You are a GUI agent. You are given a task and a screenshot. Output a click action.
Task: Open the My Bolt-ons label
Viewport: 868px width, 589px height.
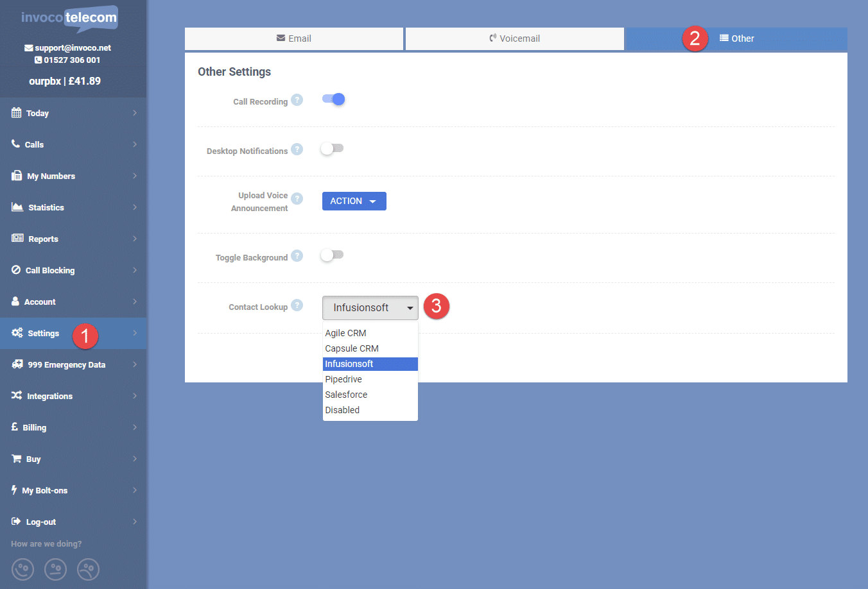pyautogui.click(x=44, y=491)
